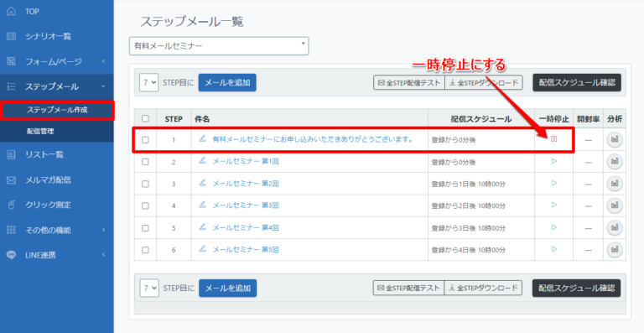Click the top メールを追加 button
This screenshot has height=333, width=644.
pos(227,82)
